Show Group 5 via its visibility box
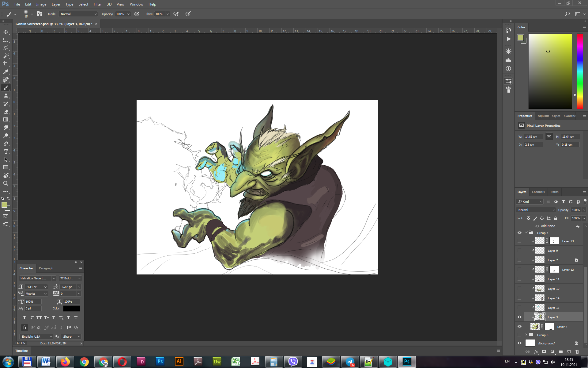 [519, 335]
